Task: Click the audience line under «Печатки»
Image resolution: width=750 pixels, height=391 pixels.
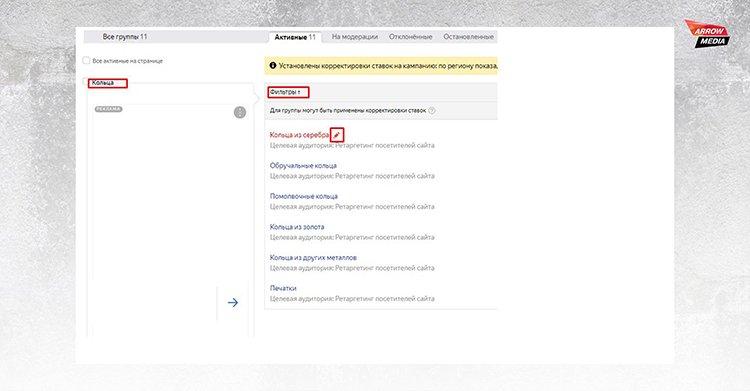Action: (x=352, y=299)
